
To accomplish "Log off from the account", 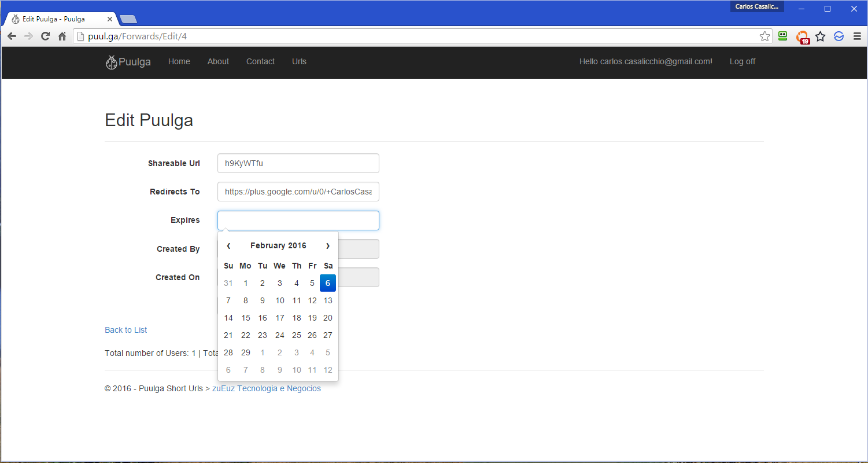I will point(742,62).
